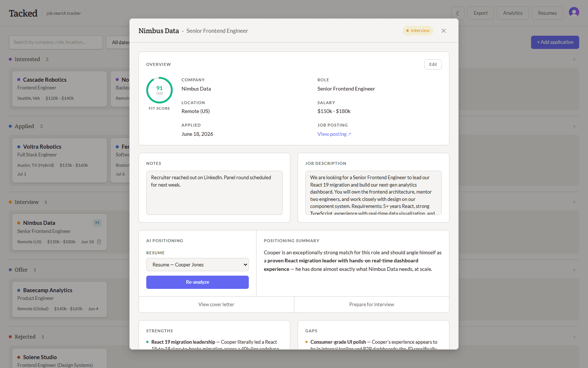Add card to Interested column plus icon

coord(574,60)
